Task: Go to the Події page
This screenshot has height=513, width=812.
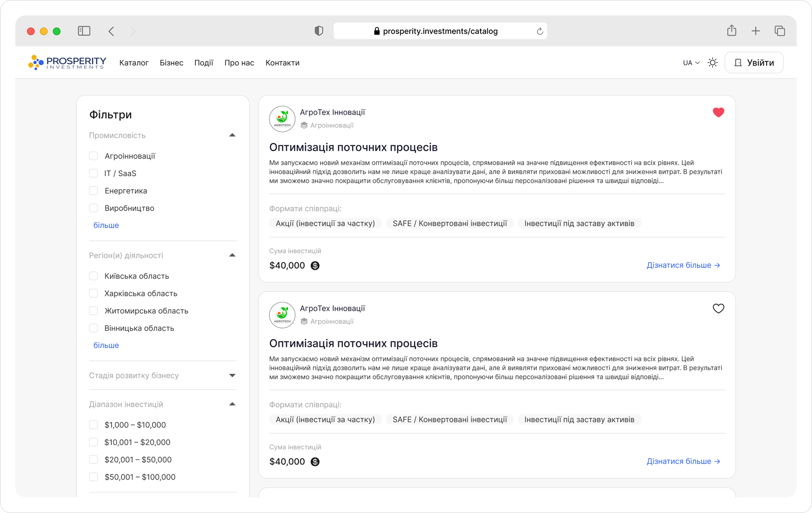Action: [204, 63]
